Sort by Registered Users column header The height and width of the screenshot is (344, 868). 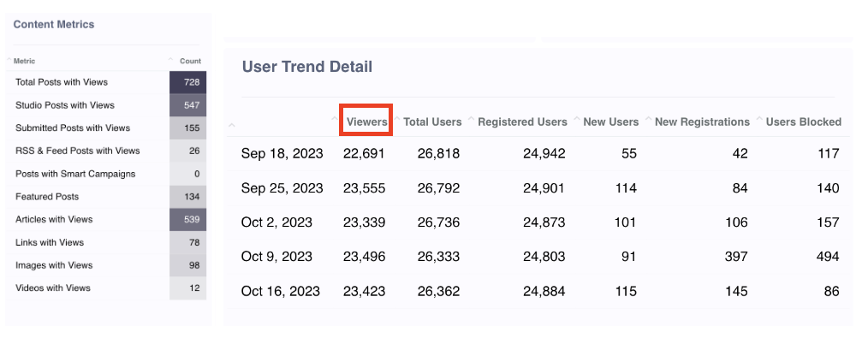522,122
